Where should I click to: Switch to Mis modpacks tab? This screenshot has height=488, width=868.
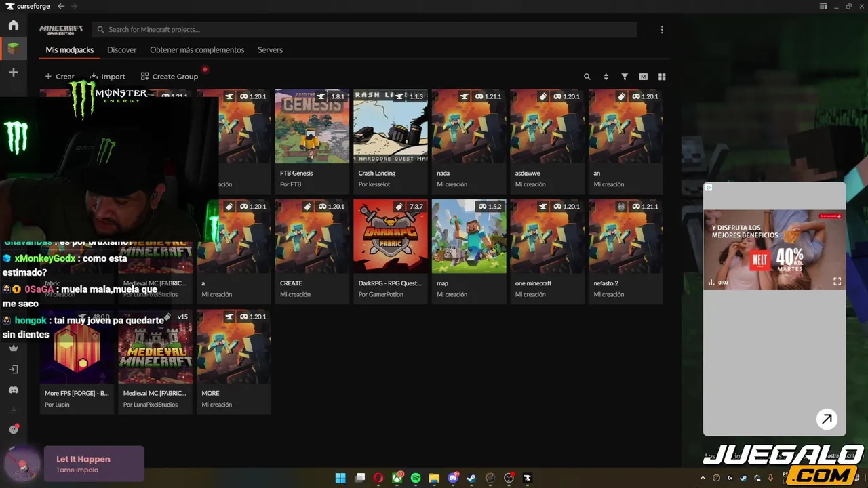70,50
